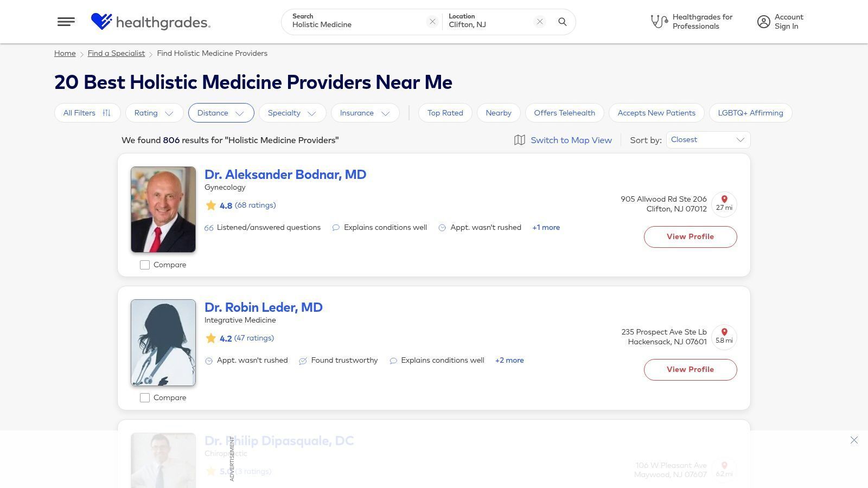
Task: Click the Healthgrades heart logo
Action: 101,22
